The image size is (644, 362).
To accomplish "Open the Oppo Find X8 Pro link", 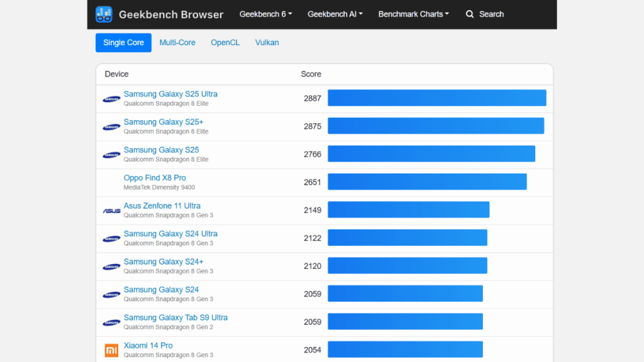I will [155, 178].
